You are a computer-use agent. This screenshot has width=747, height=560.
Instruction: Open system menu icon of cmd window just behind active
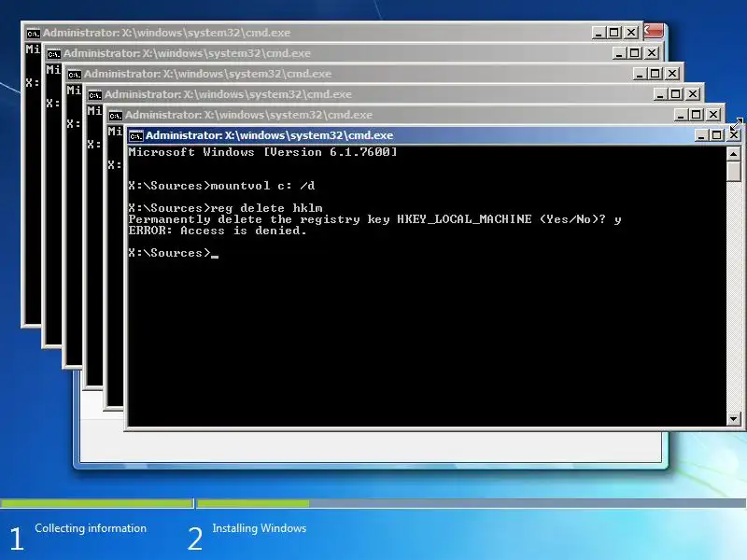[115, 115]
